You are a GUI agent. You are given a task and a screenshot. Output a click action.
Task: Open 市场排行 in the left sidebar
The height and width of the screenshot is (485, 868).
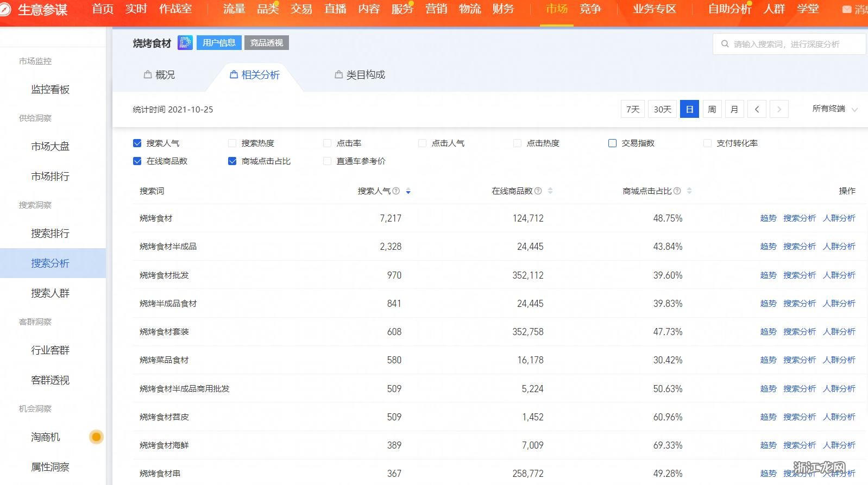[x=51, y=177]
